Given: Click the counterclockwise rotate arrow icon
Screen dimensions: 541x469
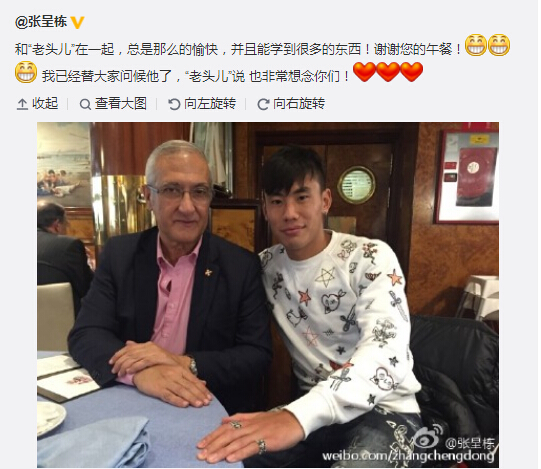Looking at the screenshot, I should pyautogui.click(x=174, y=104).
